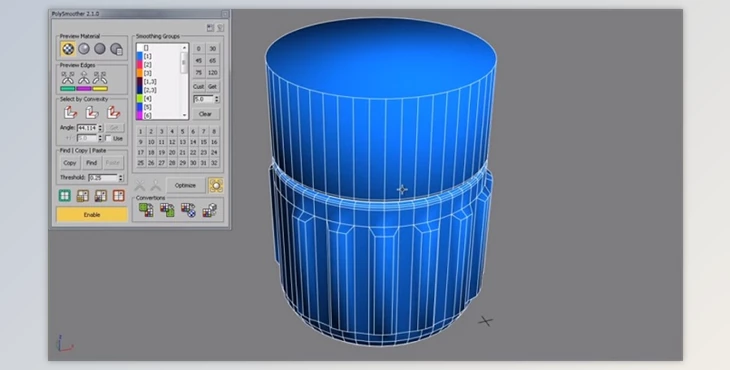
Task: Click the Smoothing Groups list scrollbar up arrow
Action: coord(184,47)
